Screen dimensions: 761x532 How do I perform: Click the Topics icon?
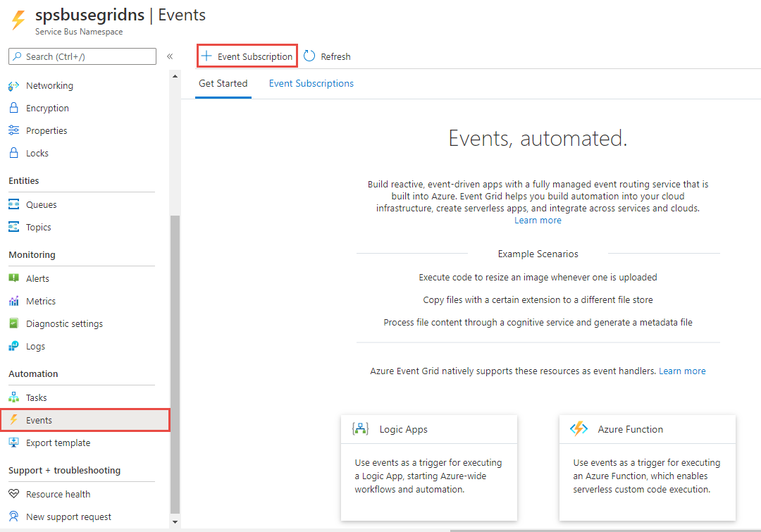(13, 228)
